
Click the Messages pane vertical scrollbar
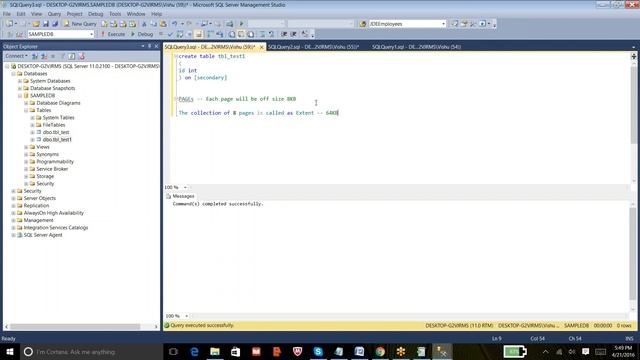click(x=633, y=253)
